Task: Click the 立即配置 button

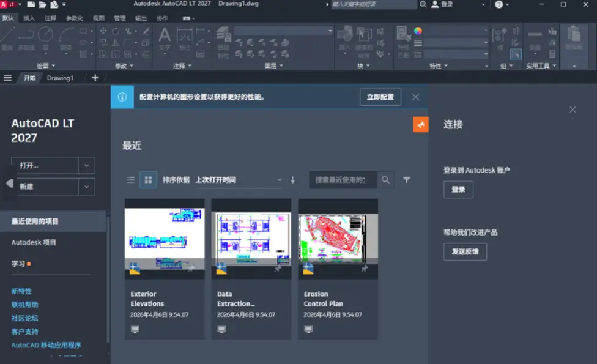Action: (380, 97)
